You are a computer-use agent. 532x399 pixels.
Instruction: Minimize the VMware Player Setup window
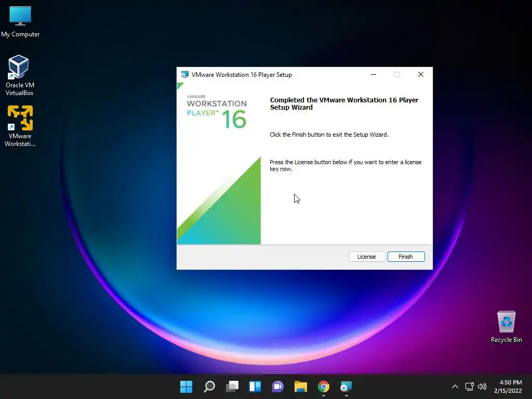[374, 75]
